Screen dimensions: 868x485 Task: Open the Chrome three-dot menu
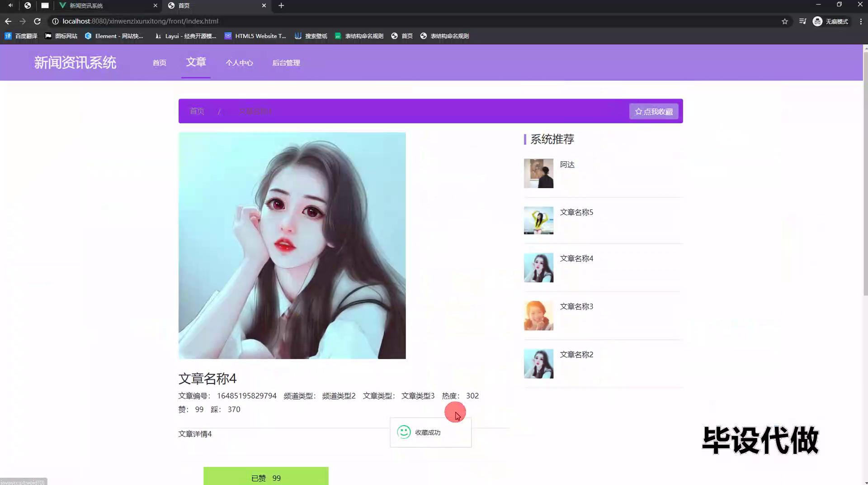(861, 21)
